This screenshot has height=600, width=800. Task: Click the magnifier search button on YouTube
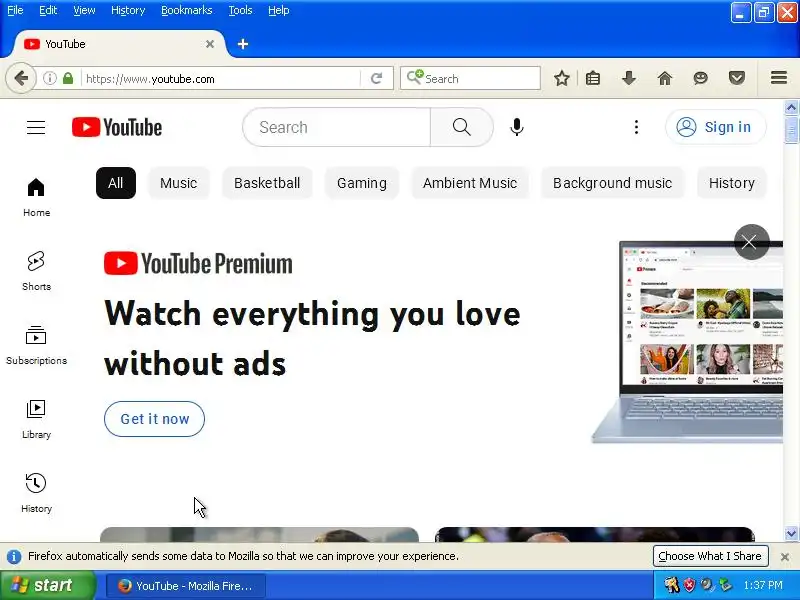point(461,127)
